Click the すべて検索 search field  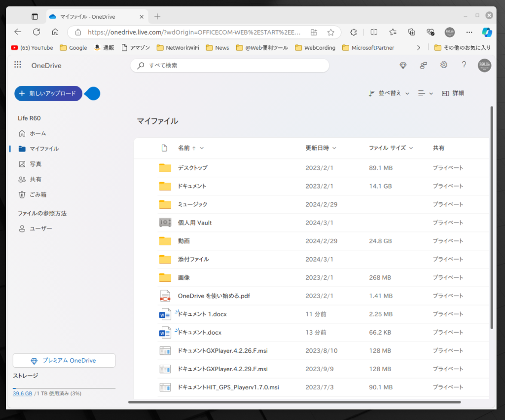[230, 65]
